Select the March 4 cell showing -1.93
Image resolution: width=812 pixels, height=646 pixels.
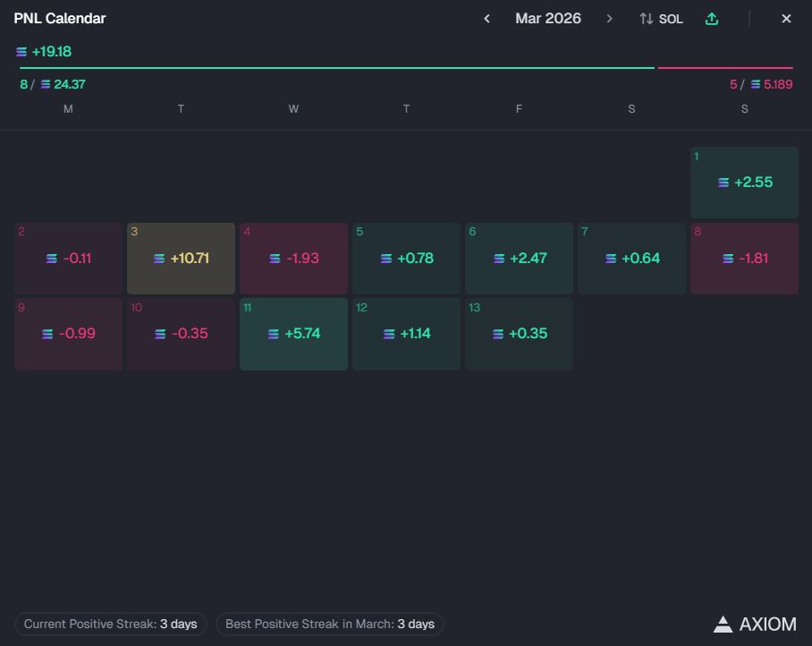pyautogui.click(x=293, y=259)
